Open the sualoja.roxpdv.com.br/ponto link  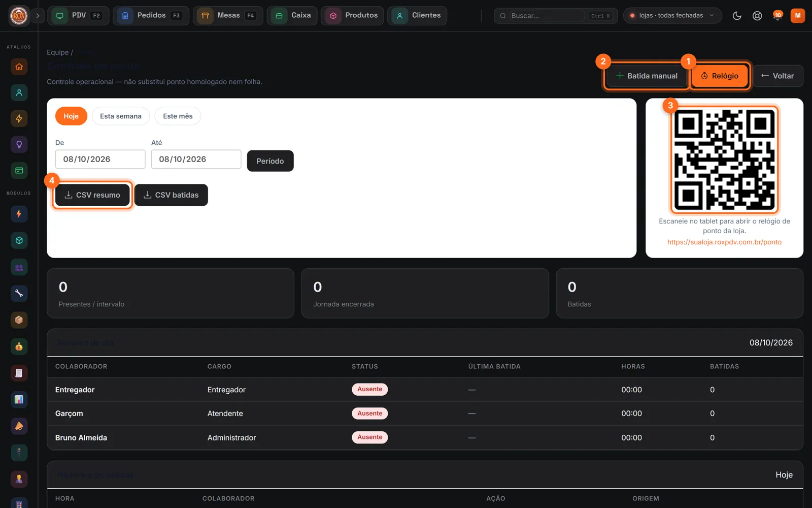click(x=724, y=242)
